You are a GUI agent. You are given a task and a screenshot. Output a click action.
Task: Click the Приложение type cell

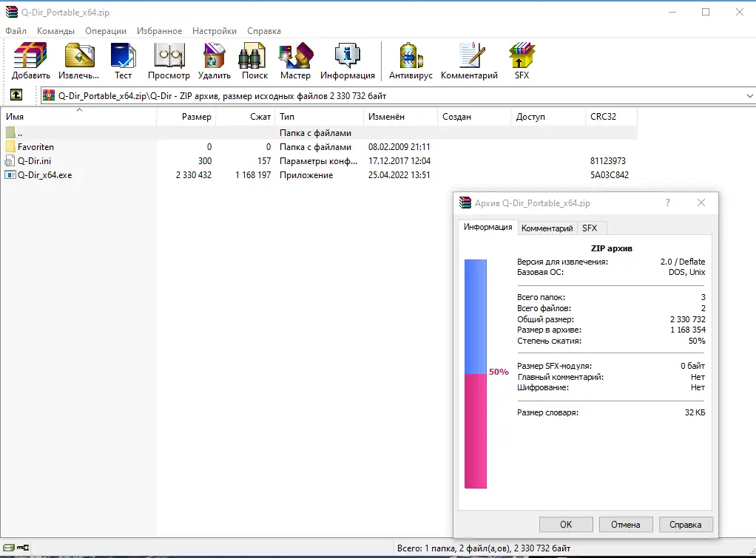pyautogui.click(x=306, y=175)
